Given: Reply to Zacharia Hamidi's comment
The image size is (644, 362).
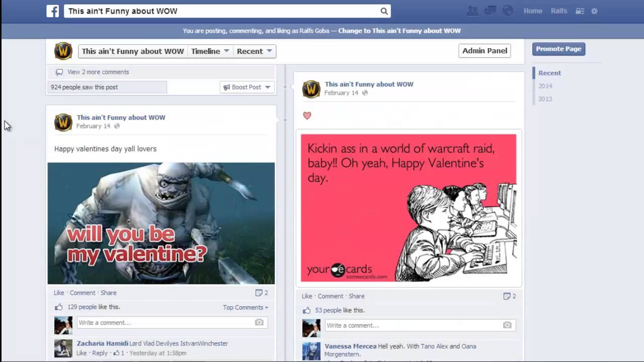Looking at the screenshot, I should coord(100,353).
